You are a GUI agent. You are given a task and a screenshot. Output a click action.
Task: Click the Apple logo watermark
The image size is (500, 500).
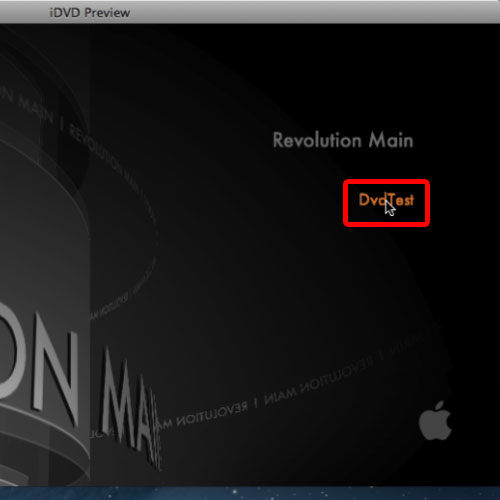(435, 421)
